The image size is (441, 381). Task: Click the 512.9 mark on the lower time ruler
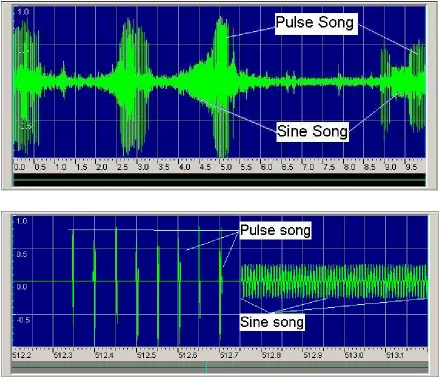312,356
